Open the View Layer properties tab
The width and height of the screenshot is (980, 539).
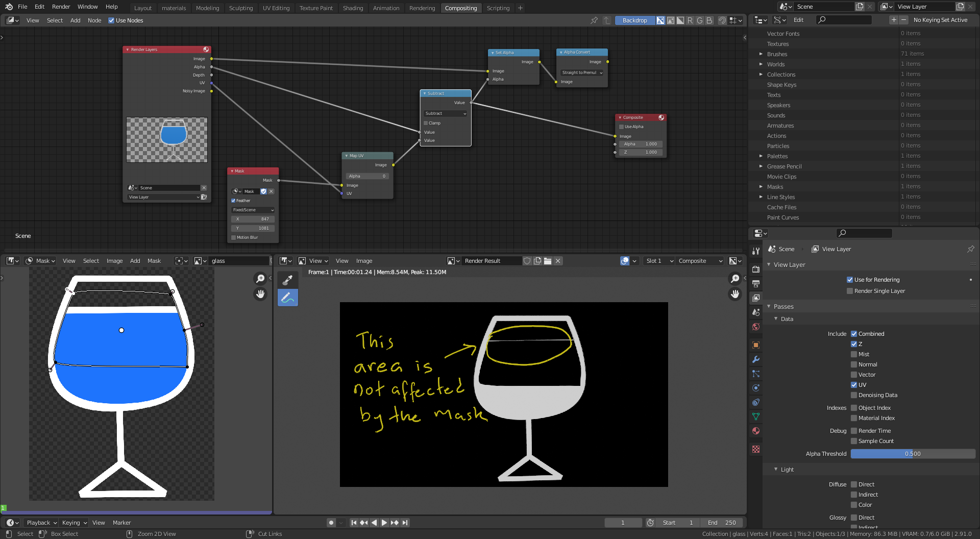[756, 298]
